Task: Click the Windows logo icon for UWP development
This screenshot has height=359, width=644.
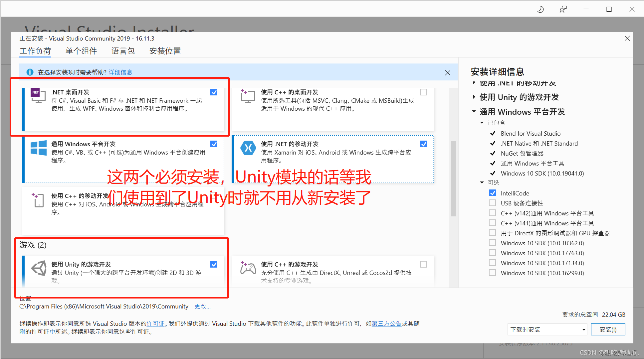Action: pyautogui.click(x=39, y=148)
